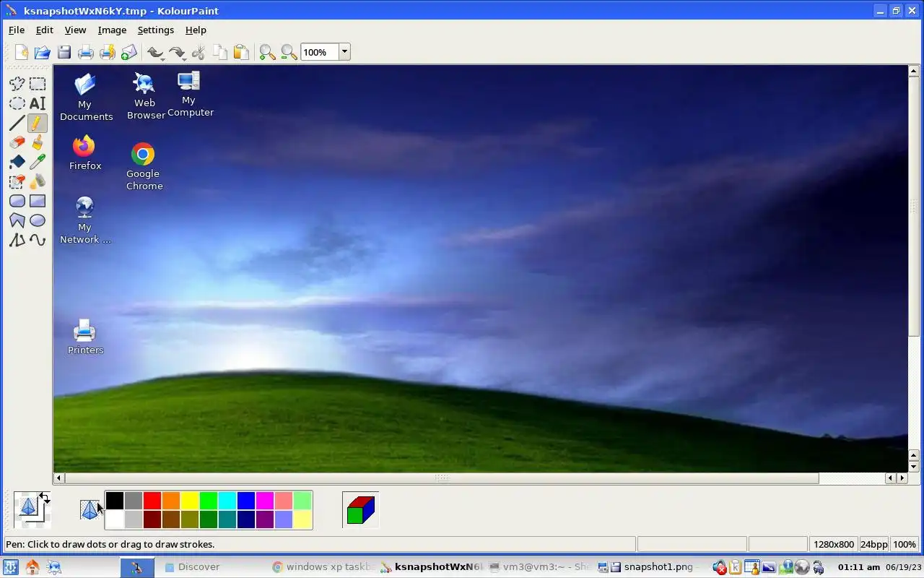924x578 pixels.
Task: Select the Pen tool
Action: coord(38,123)
